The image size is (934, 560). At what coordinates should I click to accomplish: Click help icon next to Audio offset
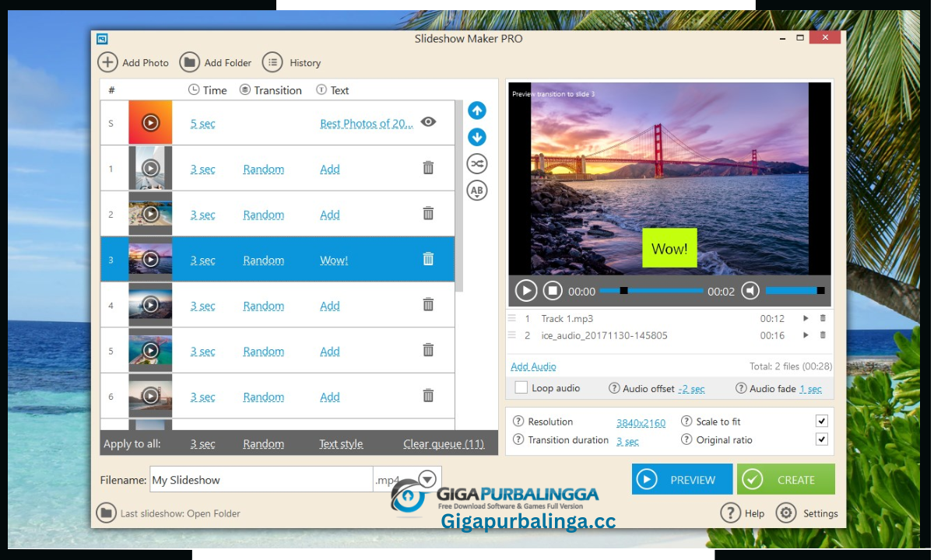[x=614, y=388]
